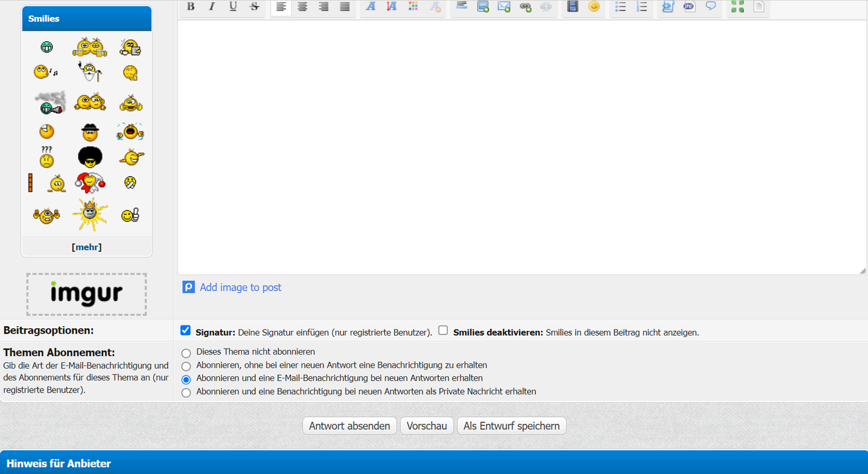Insert a PHP code block

click(690, 7)
